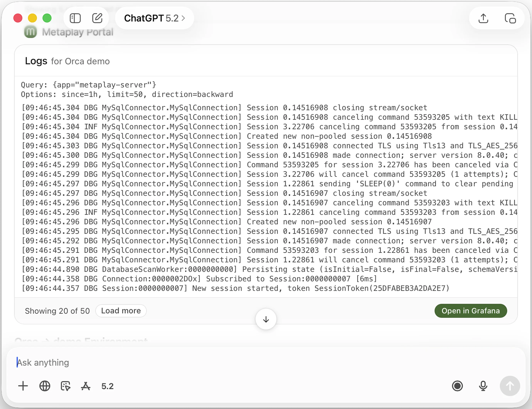Start voice mode with the record circle
This screenshot has width=532, height=409.
457,386
